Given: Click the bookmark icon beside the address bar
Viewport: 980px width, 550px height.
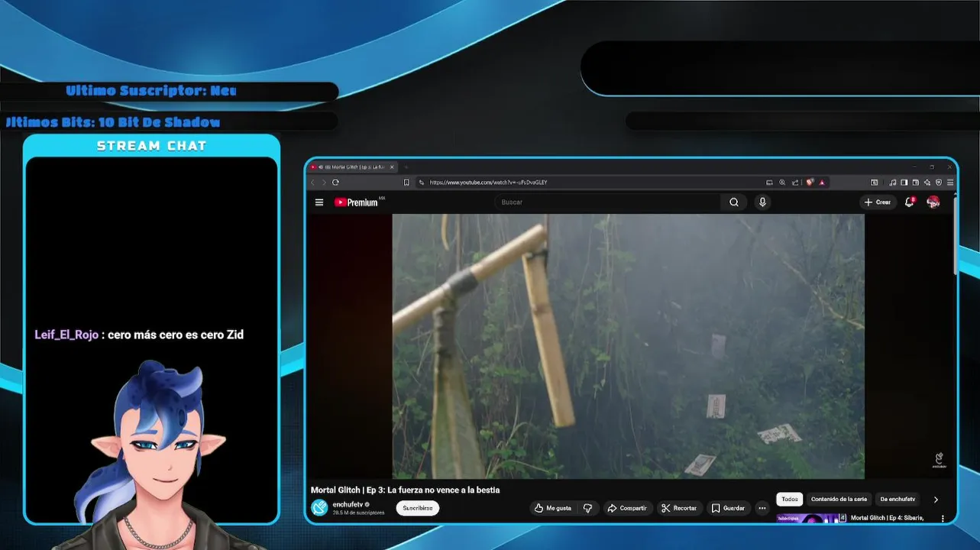Looking at the screenshot, I should [406, 183].
